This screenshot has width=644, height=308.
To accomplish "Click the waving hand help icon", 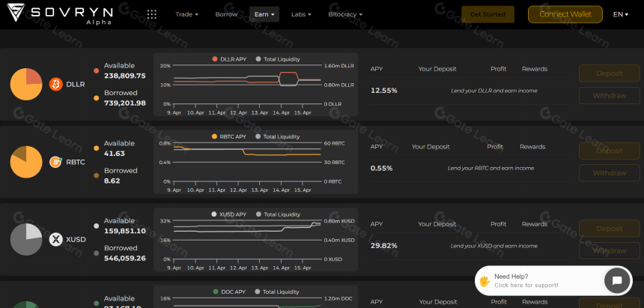I will pyautogui.click(x=484, y=281).
